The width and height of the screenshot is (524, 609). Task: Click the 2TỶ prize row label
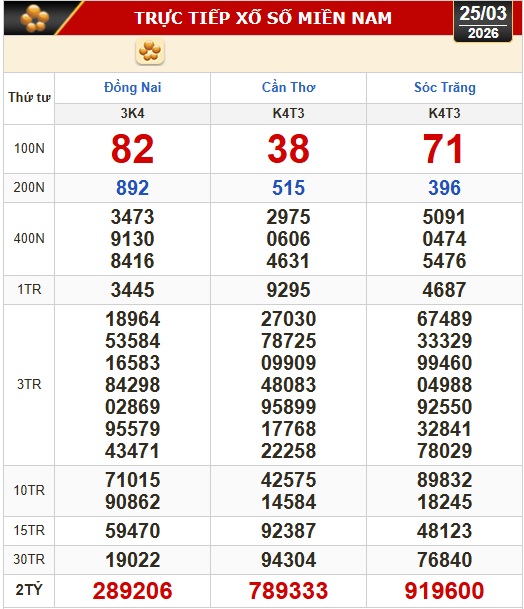[x=29, y=590]
